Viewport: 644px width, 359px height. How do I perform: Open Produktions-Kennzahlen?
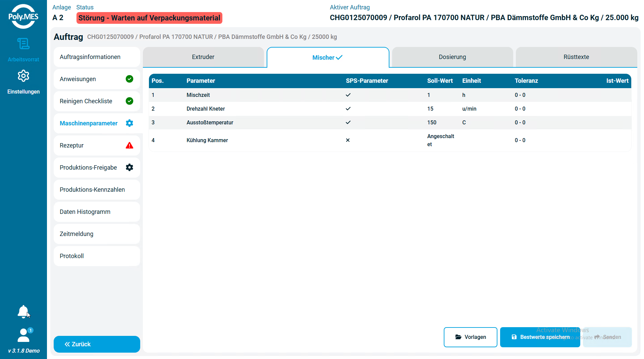coord(97,190)
